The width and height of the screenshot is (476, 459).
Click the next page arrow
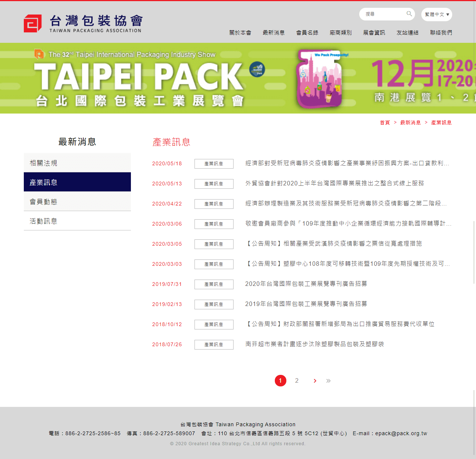pos(315,381)
